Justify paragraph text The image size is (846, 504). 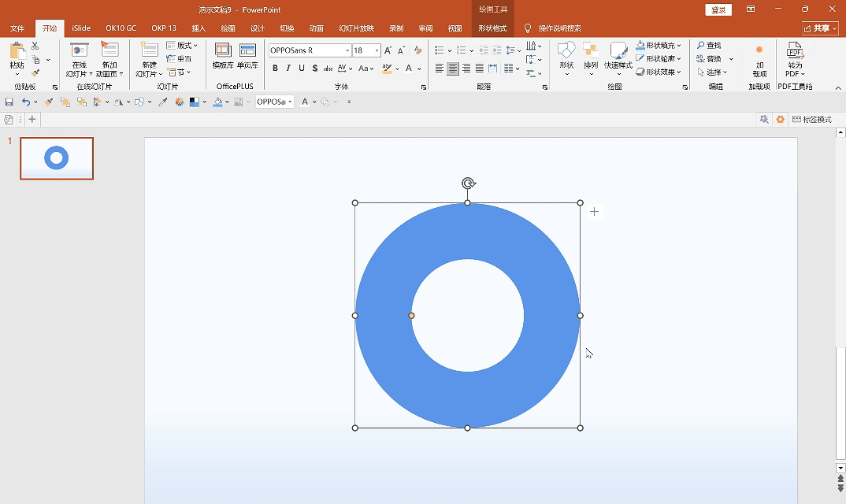pos(479,69)
